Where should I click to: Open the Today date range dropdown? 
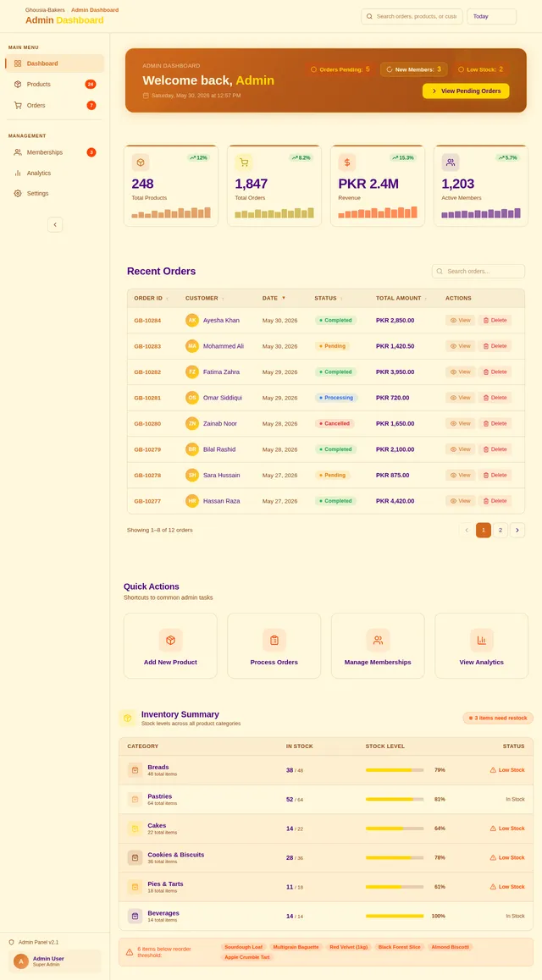point(491,17)
